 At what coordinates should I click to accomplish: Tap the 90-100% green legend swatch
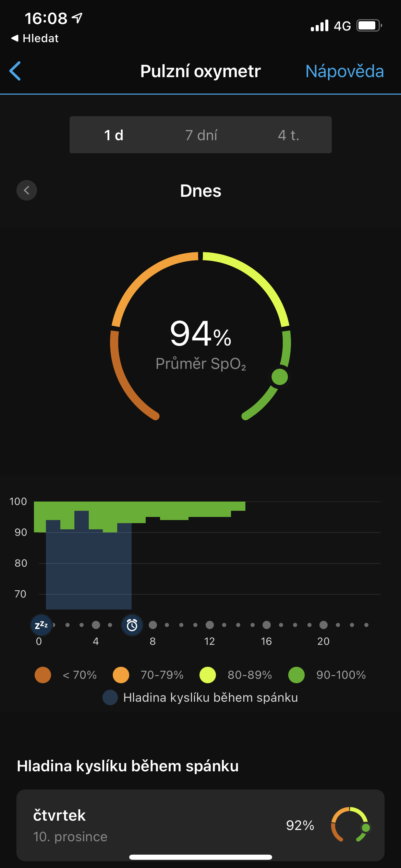(x=296, y=675)
